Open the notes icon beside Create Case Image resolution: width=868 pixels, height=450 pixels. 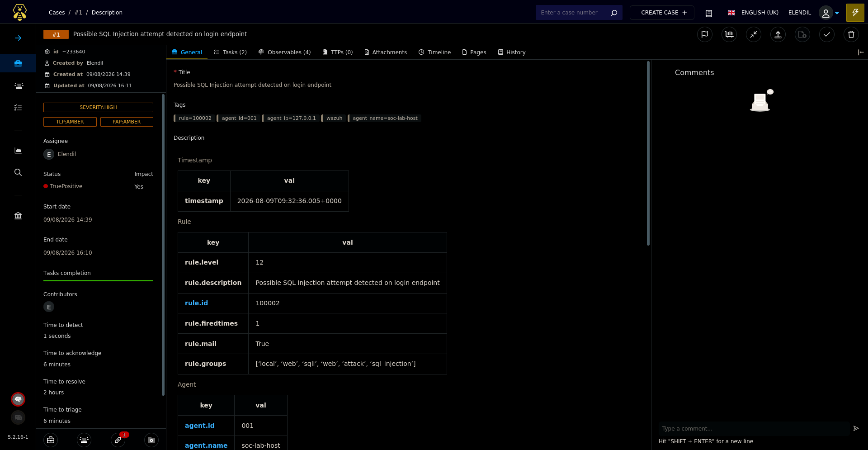pyautogui.click(x=709, y=13)
